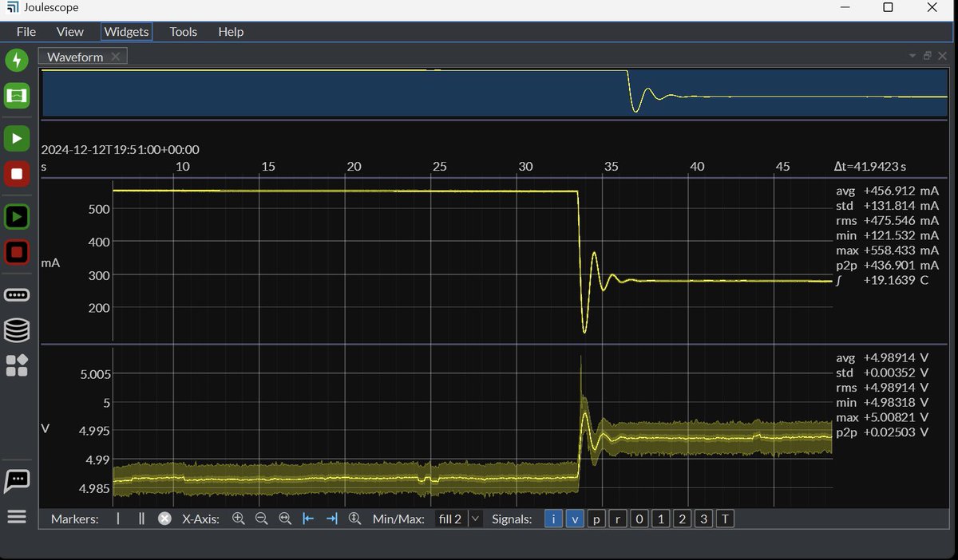Enable current range signal 'r'
This screenshot has width=958, height=560.
pyautogui.click(x=618, y=519)
